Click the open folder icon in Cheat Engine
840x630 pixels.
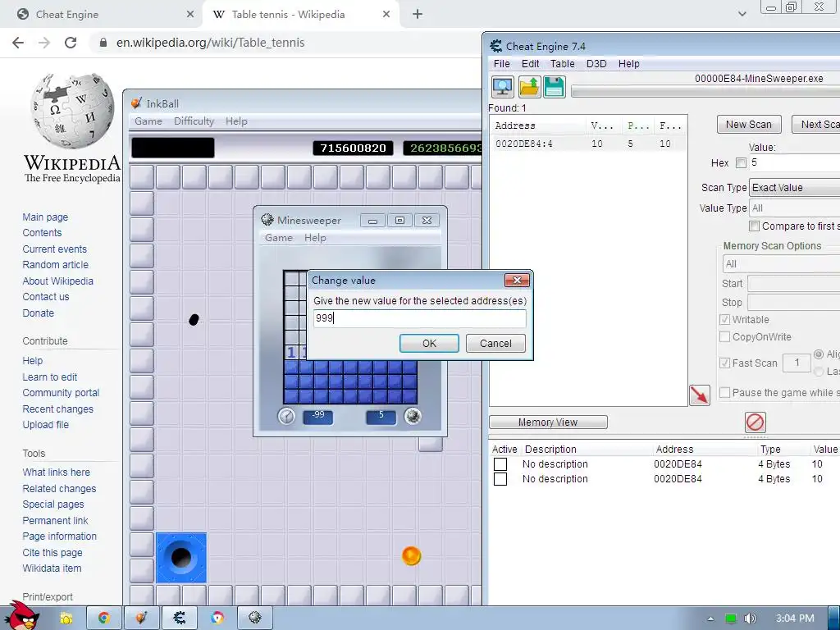point(529,87)
